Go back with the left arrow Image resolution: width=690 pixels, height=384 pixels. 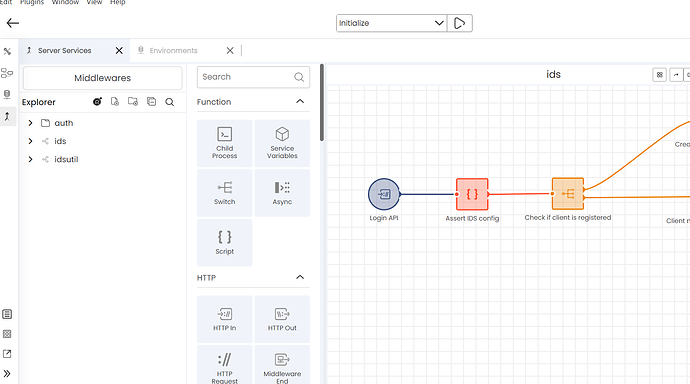[x=13, y=23]
